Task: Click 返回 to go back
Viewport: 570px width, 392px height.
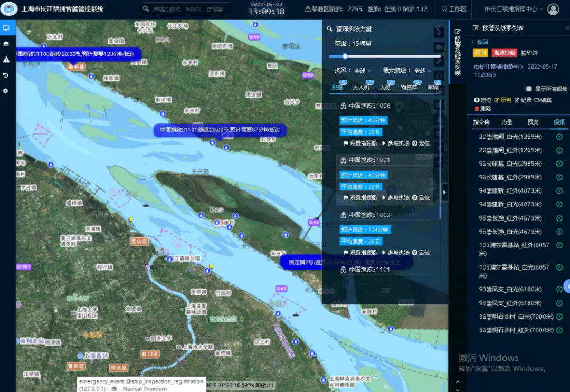Action: 479,42
